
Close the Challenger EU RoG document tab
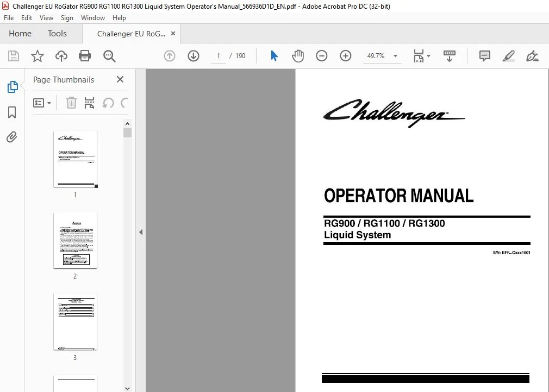pyautogui.click(x=173, y=34)
